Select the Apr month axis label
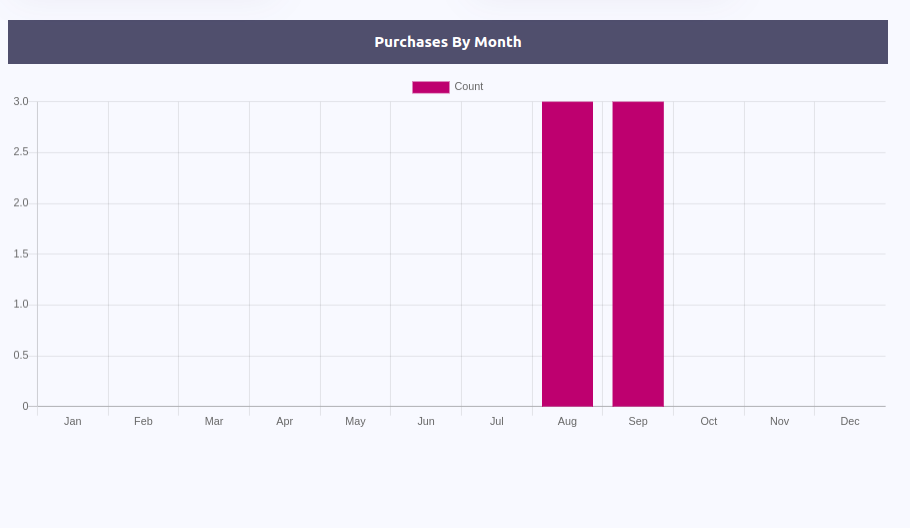910x528 pixels. pyautogui.click(x=285, y=421)
